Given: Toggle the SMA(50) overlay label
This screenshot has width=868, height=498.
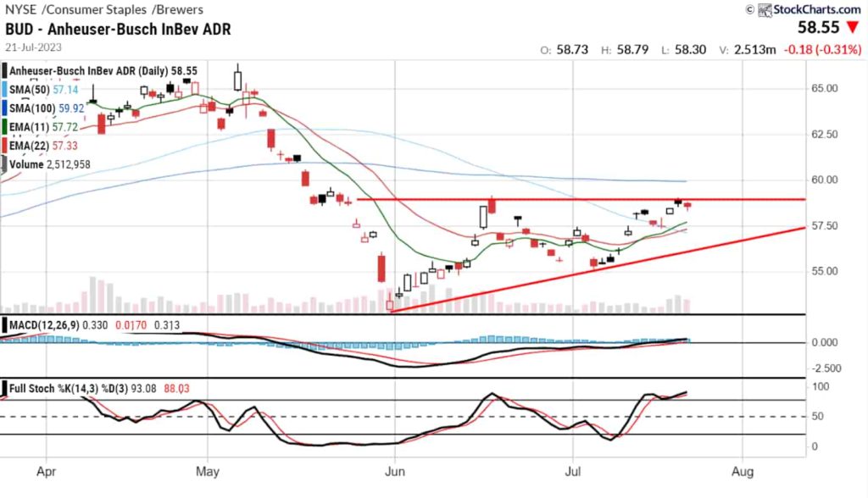Looking at the screenshot, I should [31, 90].
